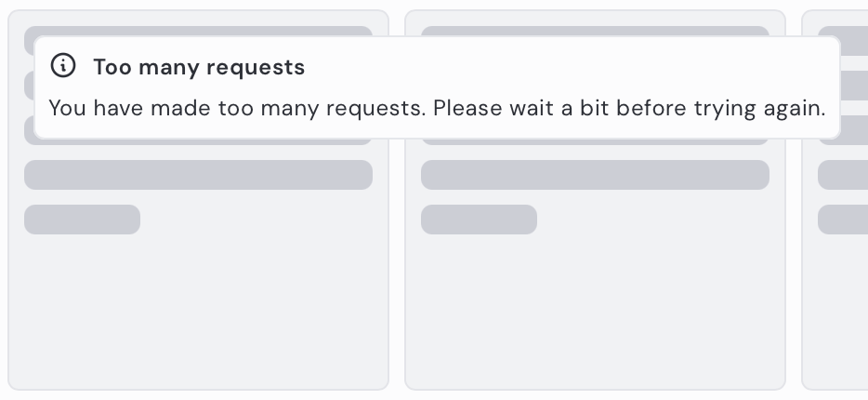
Task: Click the empty area of the second card
Action: [595, 311]
